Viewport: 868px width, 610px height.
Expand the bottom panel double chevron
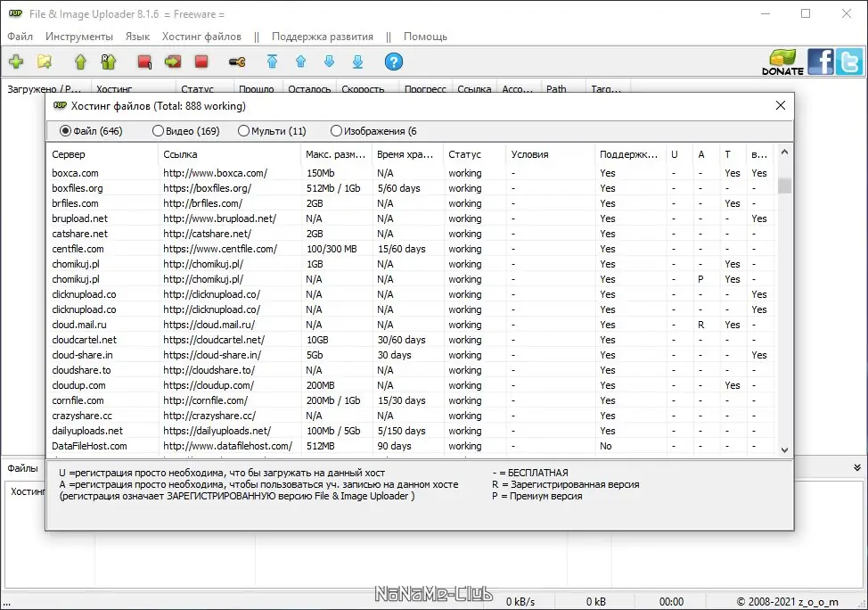click(x=857, y=467)
